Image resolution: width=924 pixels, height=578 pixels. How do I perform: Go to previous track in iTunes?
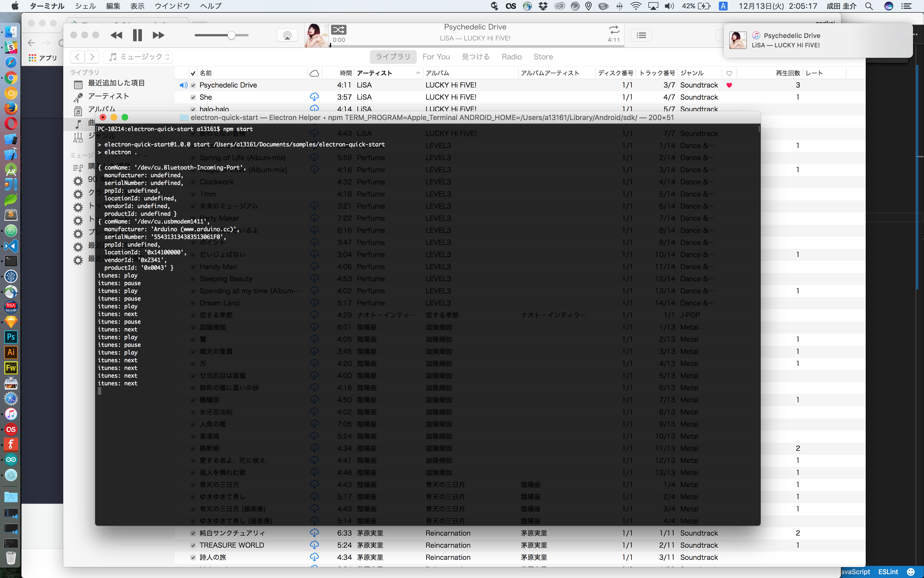(x=116, y=35)
